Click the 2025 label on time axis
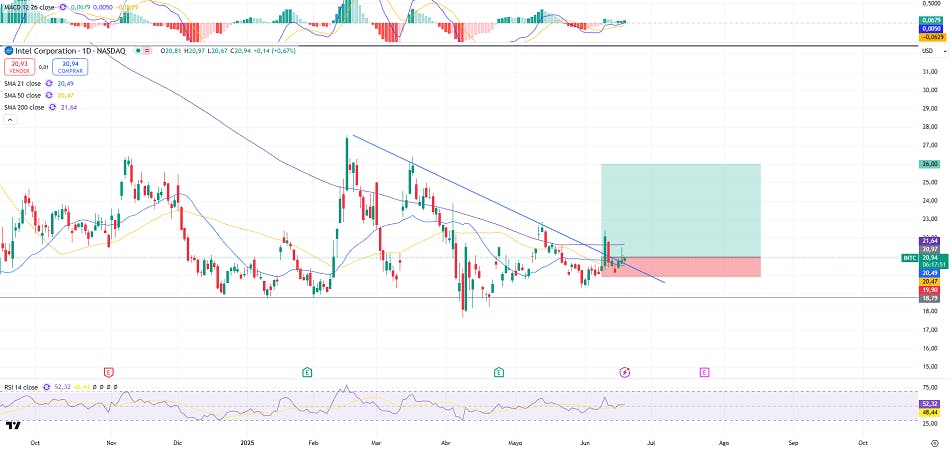951x450 pixels. [x=246, y=442]
